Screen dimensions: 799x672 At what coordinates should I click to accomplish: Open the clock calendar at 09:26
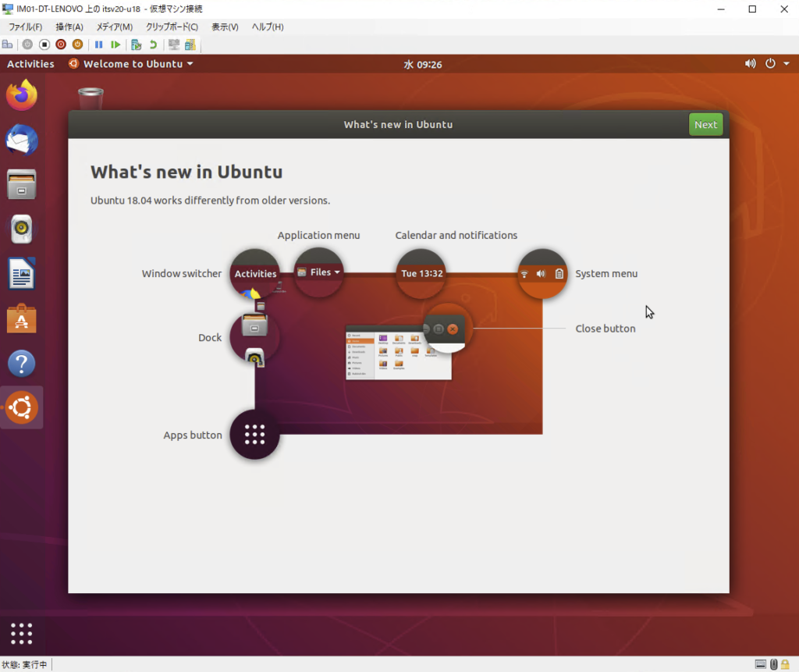click(x=422, y=65)
